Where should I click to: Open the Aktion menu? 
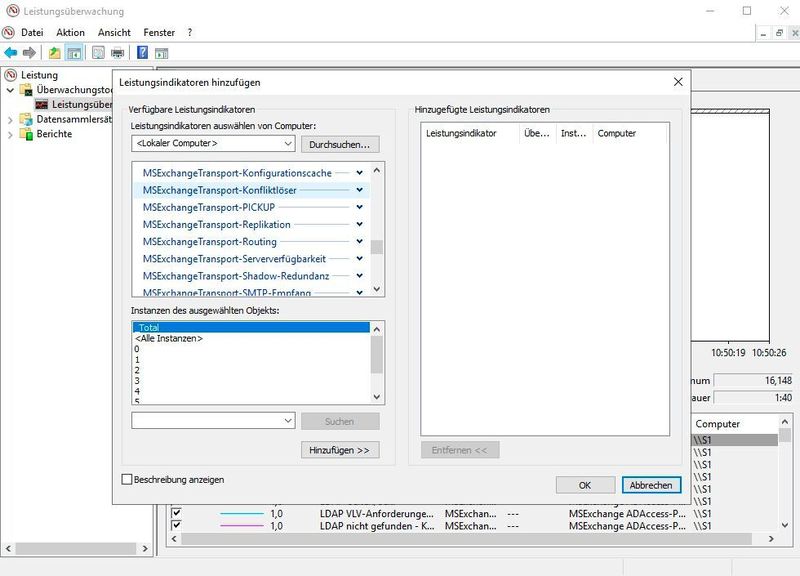click(x=70, y=32)
